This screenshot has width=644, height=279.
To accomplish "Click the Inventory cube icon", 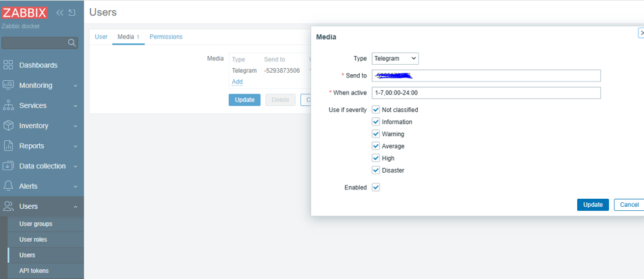I will [x=8, y=126].
